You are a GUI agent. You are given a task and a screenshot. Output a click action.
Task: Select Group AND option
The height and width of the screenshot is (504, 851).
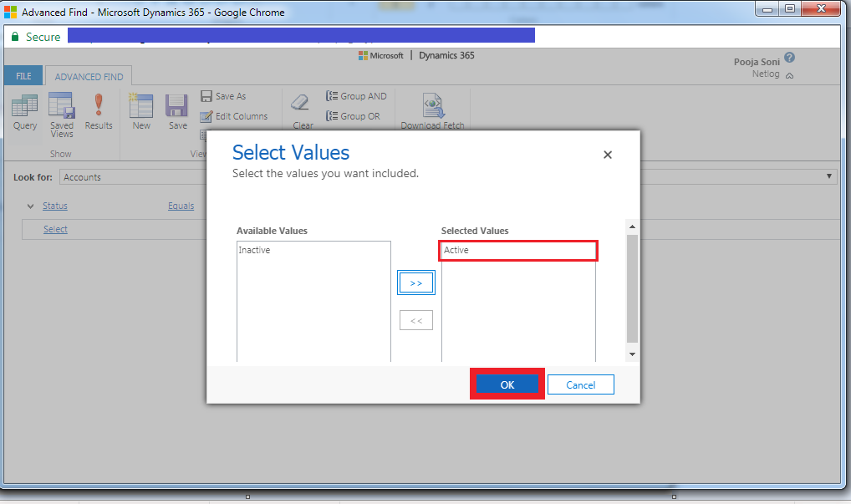point(356,96)
